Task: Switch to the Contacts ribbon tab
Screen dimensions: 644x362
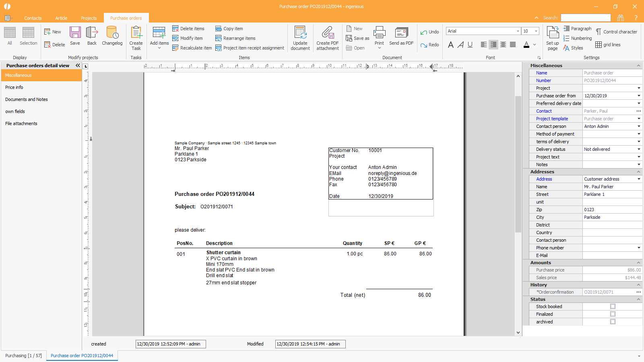Action: [33, 18]
